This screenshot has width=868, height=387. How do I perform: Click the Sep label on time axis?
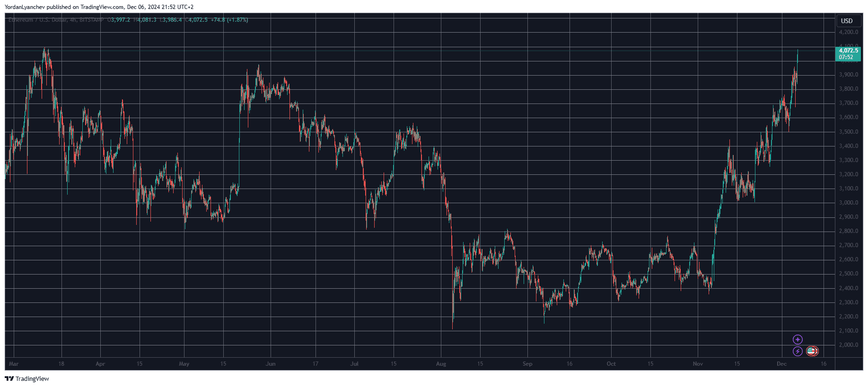tap(527, 364)
